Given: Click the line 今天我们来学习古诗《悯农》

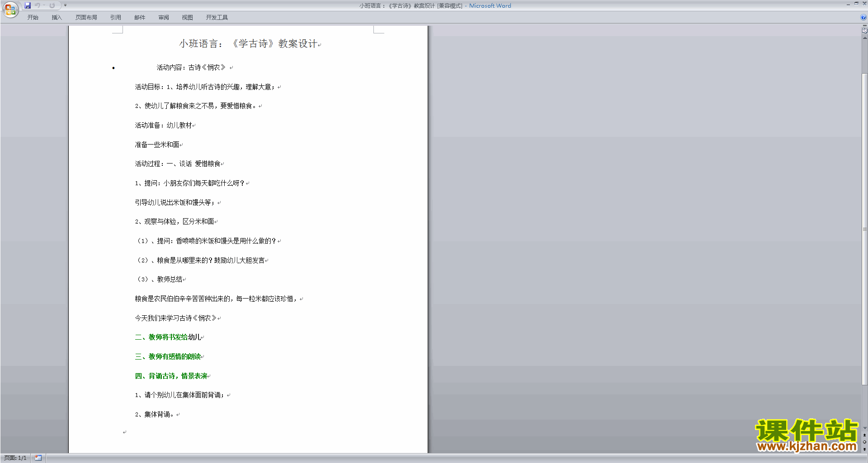Looking at the screenshot, I should tap(176, 318).
